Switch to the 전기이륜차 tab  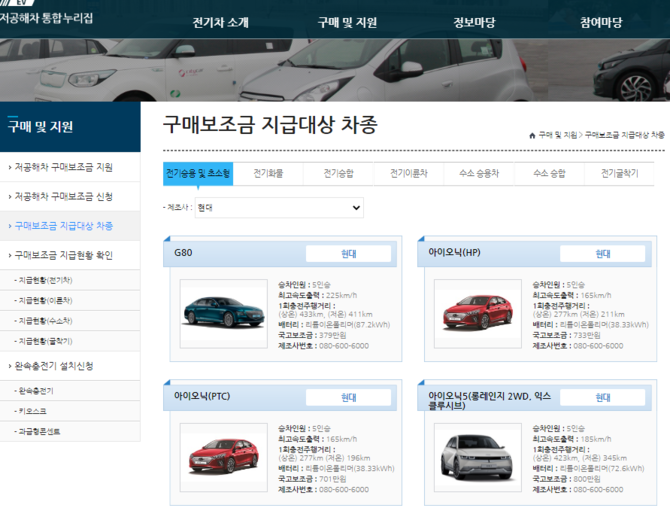pos(408,174)
